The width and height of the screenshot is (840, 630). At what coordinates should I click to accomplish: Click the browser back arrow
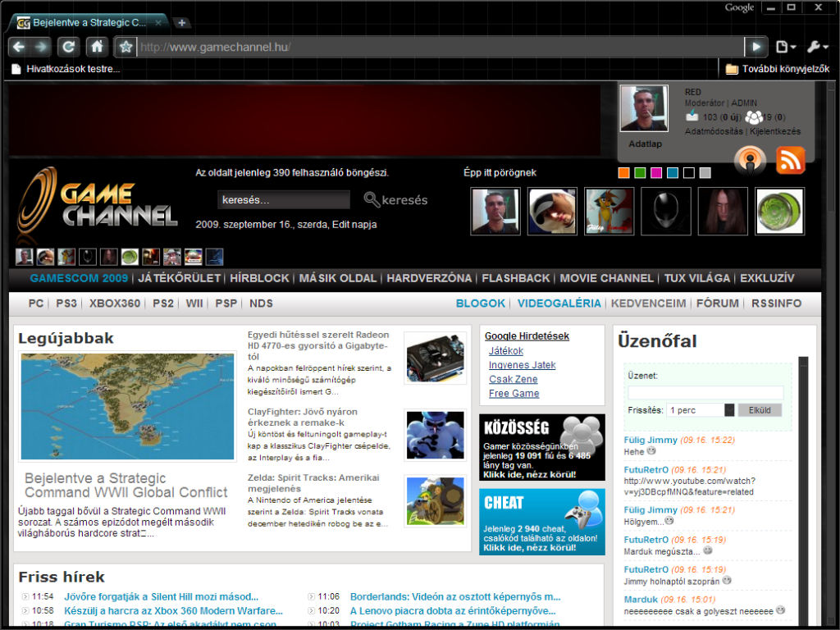pos(19,47)
